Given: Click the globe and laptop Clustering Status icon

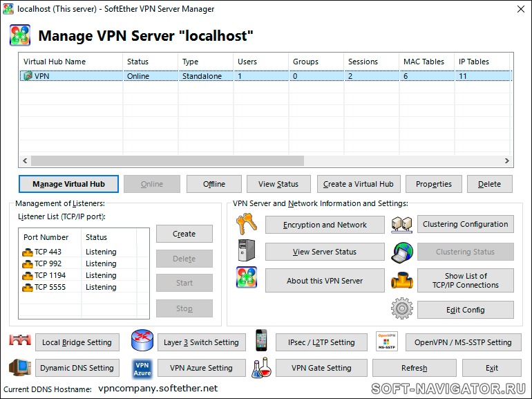Looking at the screenshot, I should (x=402, y=252).
